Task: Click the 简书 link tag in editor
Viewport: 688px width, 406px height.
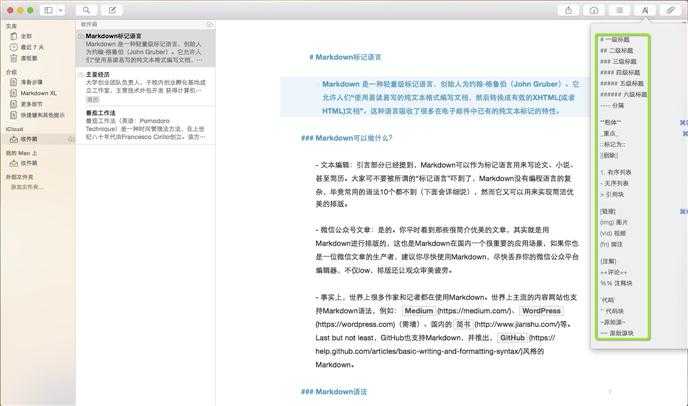Action: [x=463, y=324]
